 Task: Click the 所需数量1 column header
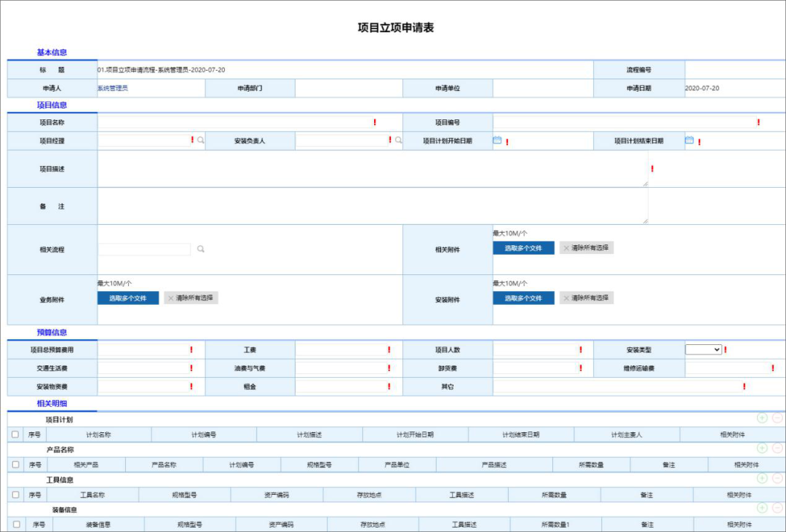point(555,525)
